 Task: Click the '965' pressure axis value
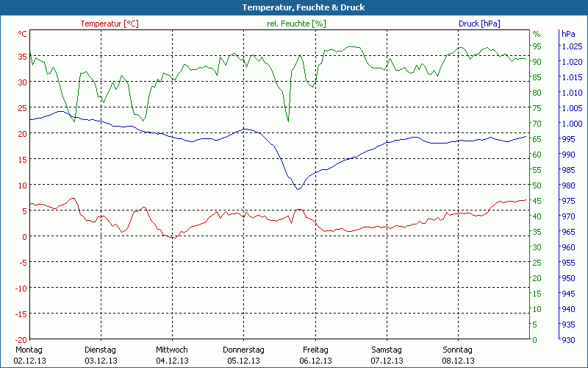[x=568, y=232]
